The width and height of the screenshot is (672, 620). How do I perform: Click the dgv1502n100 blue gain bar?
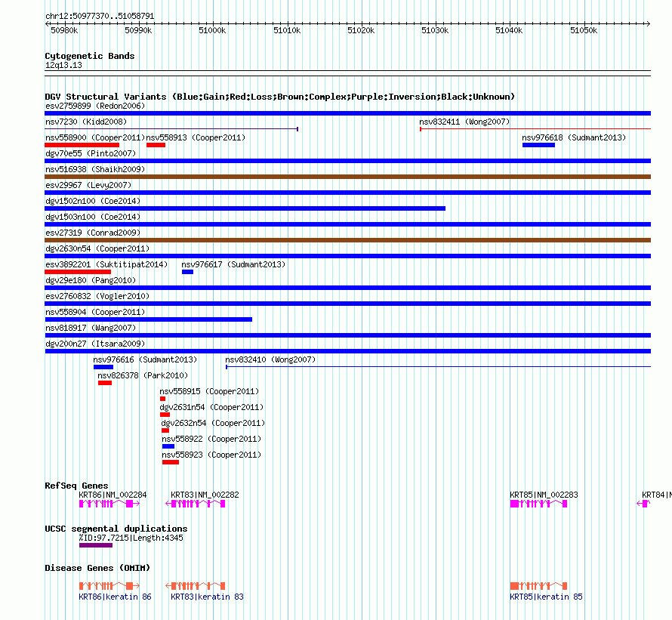pyautogui.click(x=245, y=208)
